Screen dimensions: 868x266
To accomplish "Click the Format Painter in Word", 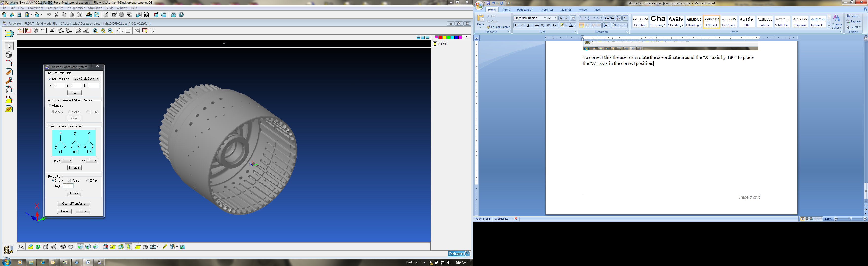I will 498,27.
